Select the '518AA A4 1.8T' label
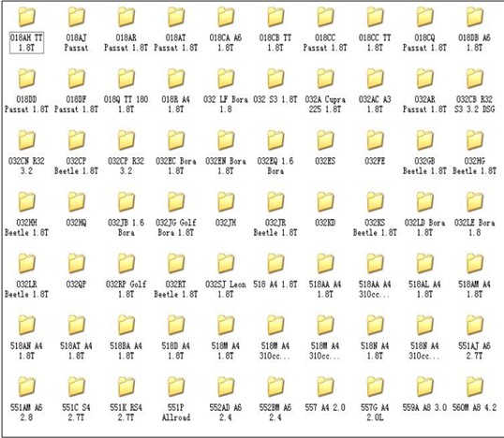The height and width of the screenshot is (438, 504). tap(325, 289)
